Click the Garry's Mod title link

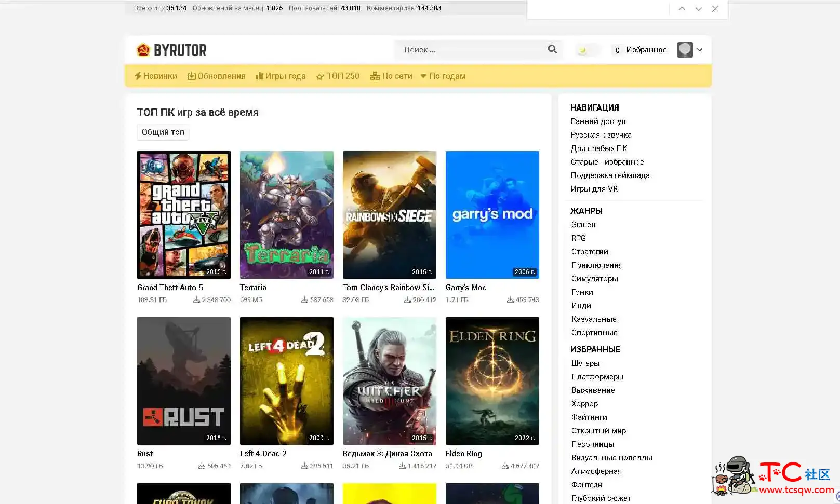point(466,288)
